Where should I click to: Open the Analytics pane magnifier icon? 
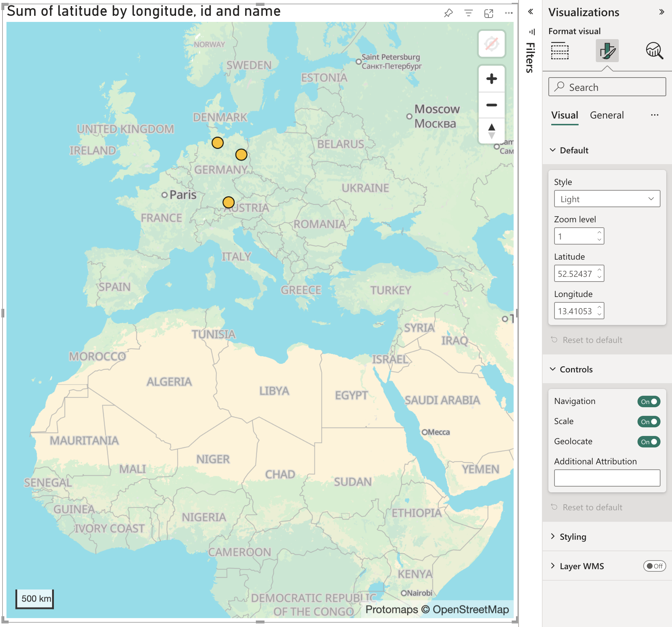[x=654, y=51]
